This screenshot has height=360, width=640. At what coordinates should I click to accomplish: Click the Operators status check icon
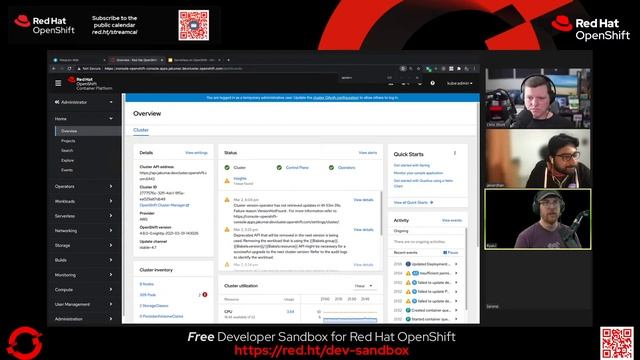(331, 167)
